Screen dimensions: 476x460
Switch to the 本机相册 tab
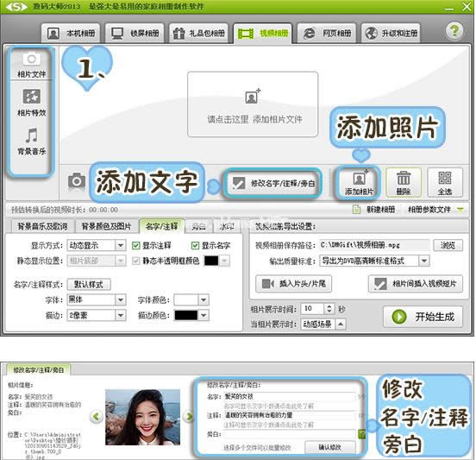(71, 33)
